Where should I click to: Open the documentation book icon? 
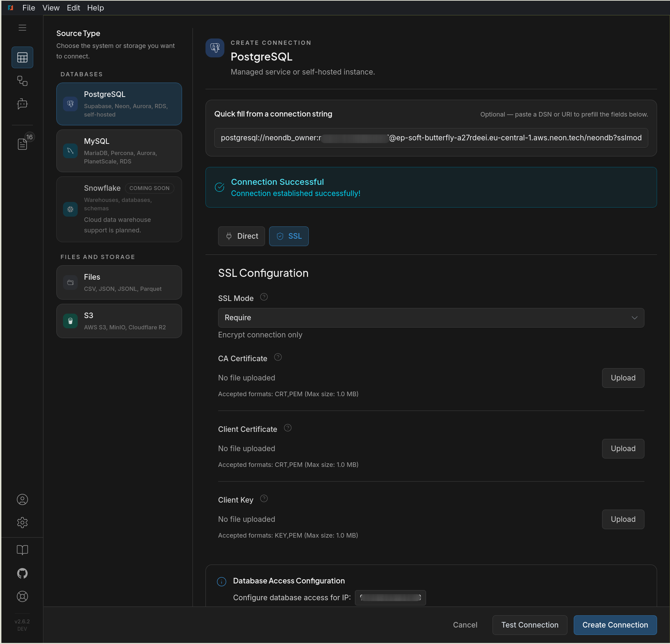[x=22, y=550]
